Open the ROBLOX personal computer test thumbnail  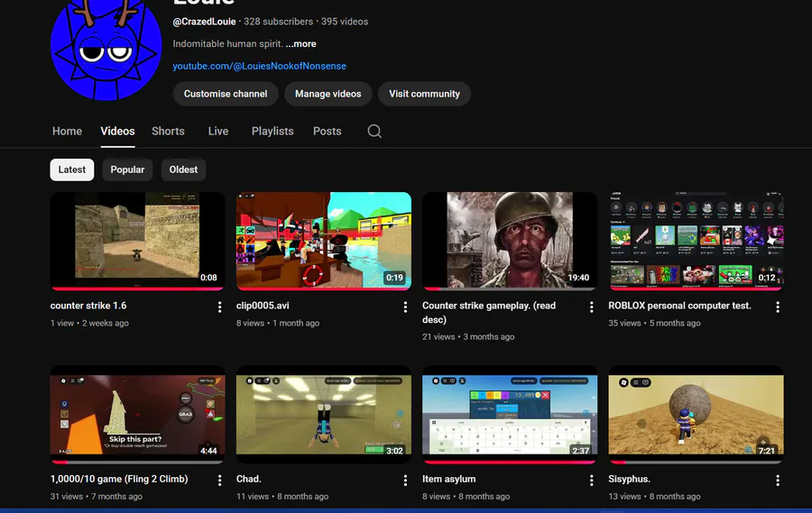(x=696, y=242)
